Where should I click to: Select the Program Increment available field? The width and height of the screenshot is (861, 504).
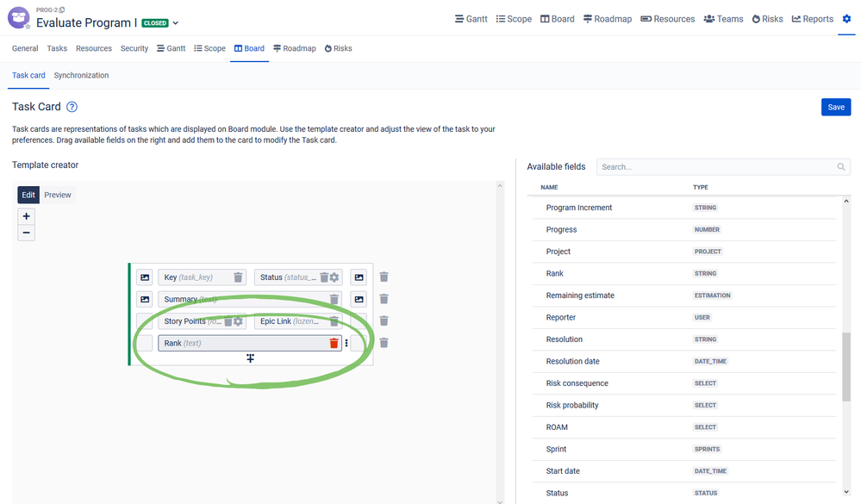(684, 208)
